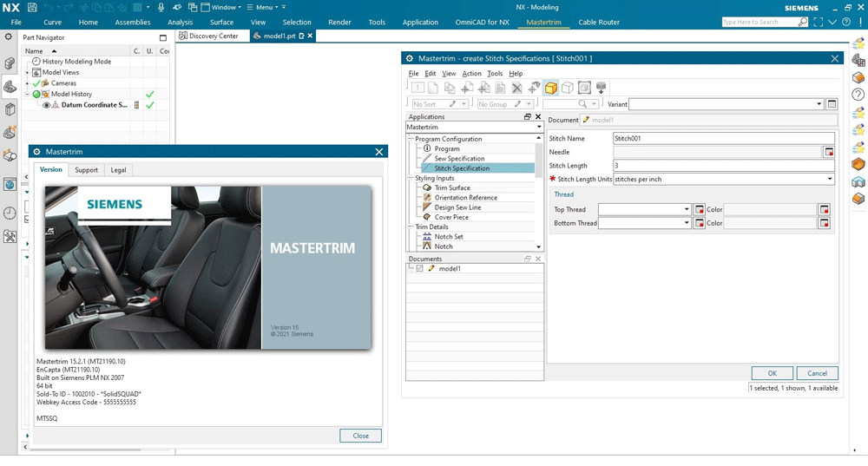Select Notch Set under Trim Details
Viewport: 868px width, 466px height.
449,237
